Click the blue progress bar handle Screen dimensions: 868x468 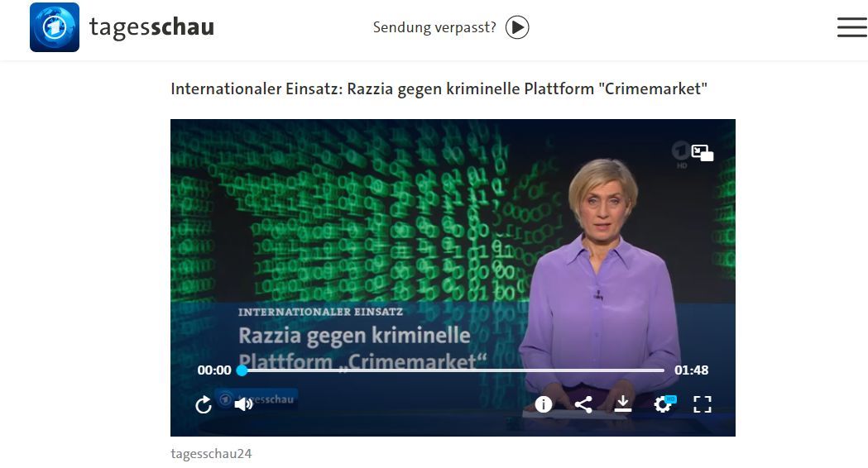(242, 370)
